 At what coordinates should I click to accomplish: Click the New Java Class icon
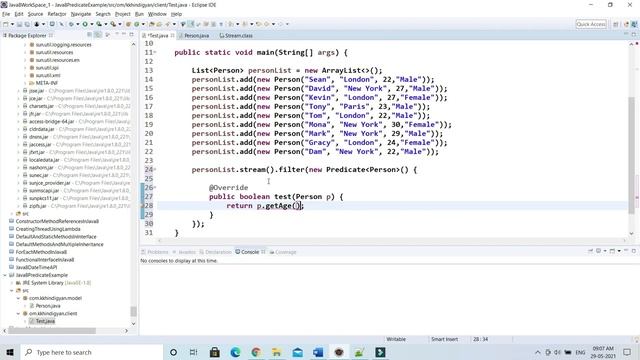pos(136,24)
